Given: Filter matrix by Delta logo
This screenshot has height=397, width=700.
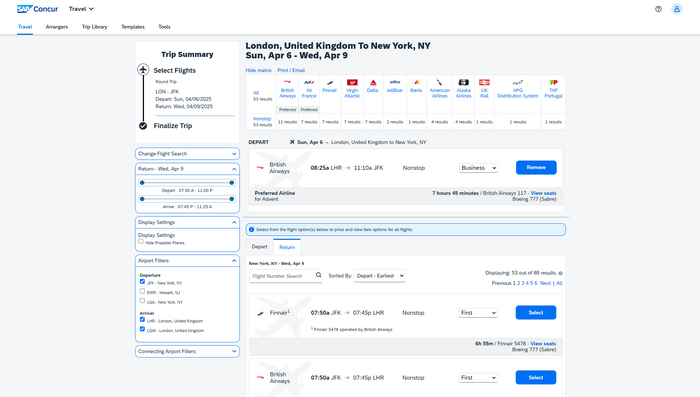Looking at the screenshot, I should click(373, 82).
